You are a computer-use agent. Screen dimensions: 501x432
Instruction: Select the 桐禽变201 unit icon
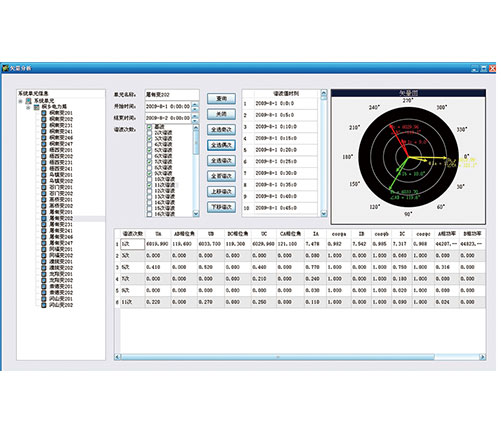tap(44, 113)
